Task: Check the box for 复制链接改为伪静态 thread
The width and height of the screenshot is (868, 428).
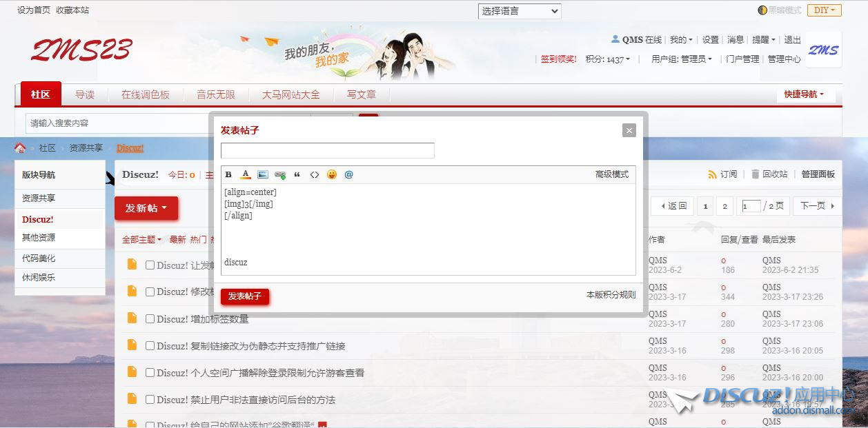Action: click(x=150, y=345)
